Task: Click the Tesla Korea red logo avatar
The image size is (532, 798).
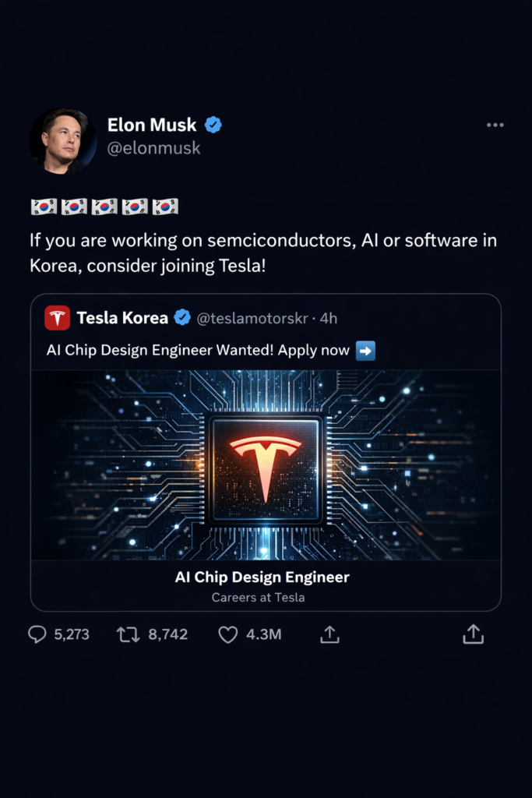Action: coord(57,318)
